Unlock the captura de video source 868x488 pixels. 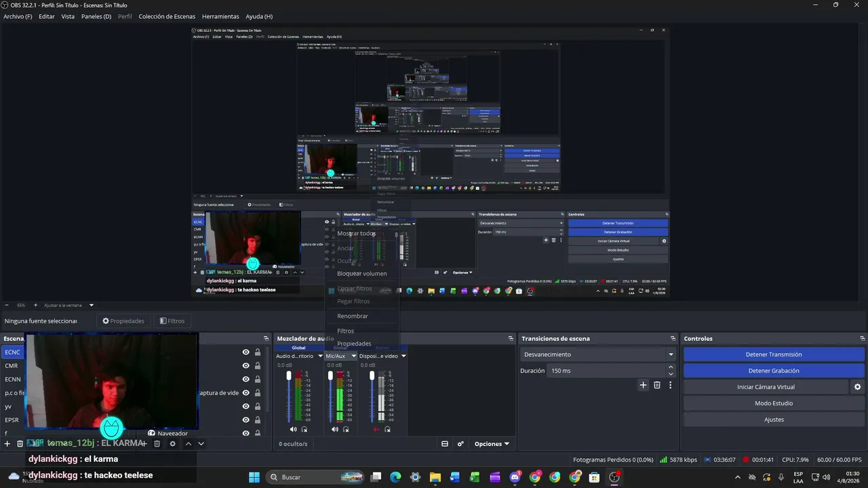tap(258, 392)
